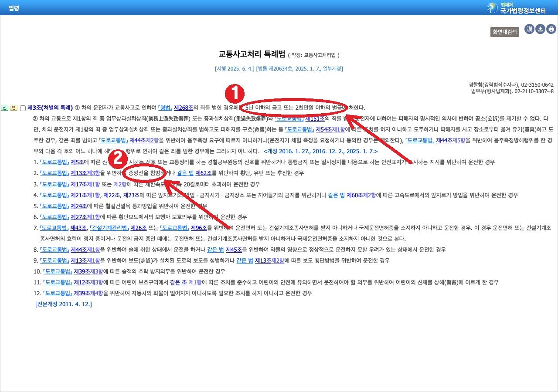The height and width of the screenshot is (392, 558).
Task: Click the yellow 연 icon beside 제3조
Action: pos(14,108)
